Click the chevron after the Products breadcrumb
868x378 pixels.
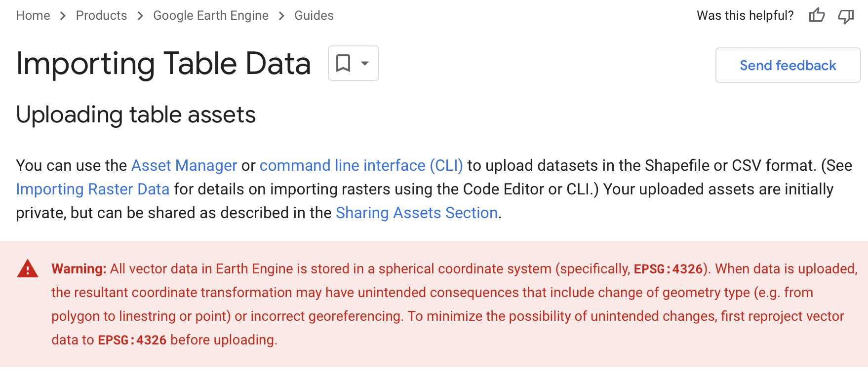[x=140, y=16]
